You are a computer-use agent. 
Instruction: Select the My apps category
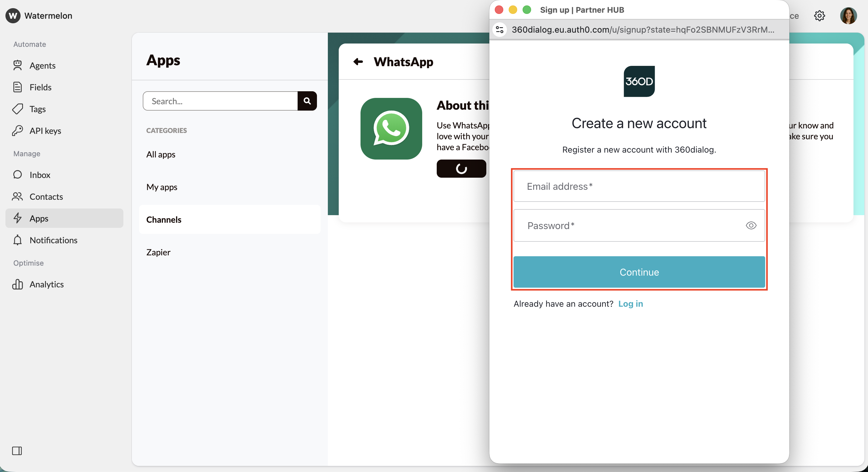162,187
